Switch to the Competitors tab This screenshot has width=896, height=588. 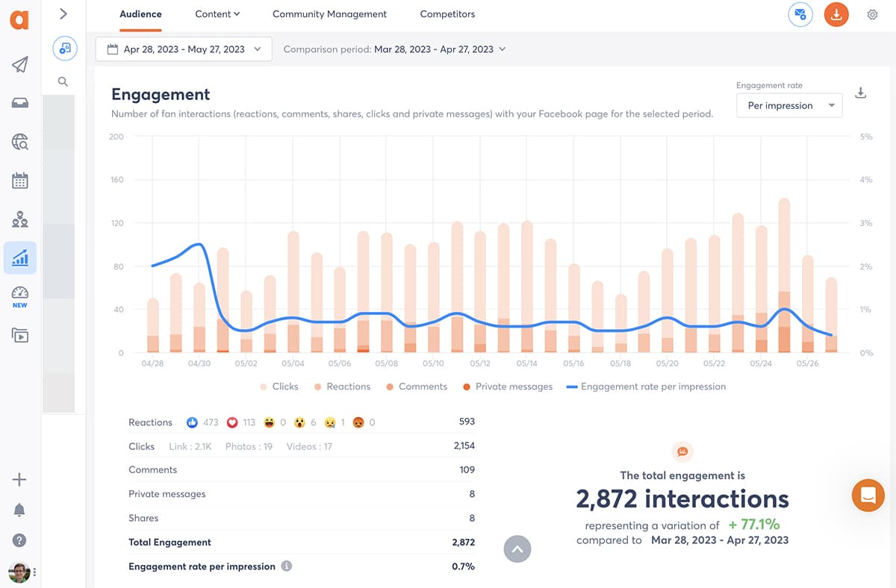(447, 14)
